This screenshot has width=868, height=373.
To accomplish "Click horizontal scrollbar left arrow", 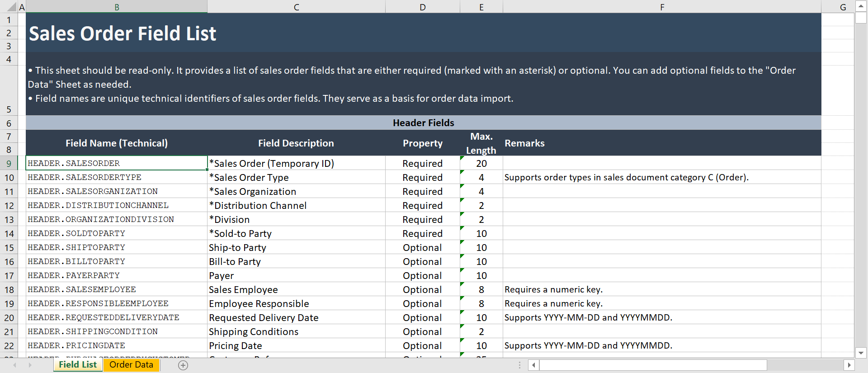I will pyautogui.click(x=534, y=365).
